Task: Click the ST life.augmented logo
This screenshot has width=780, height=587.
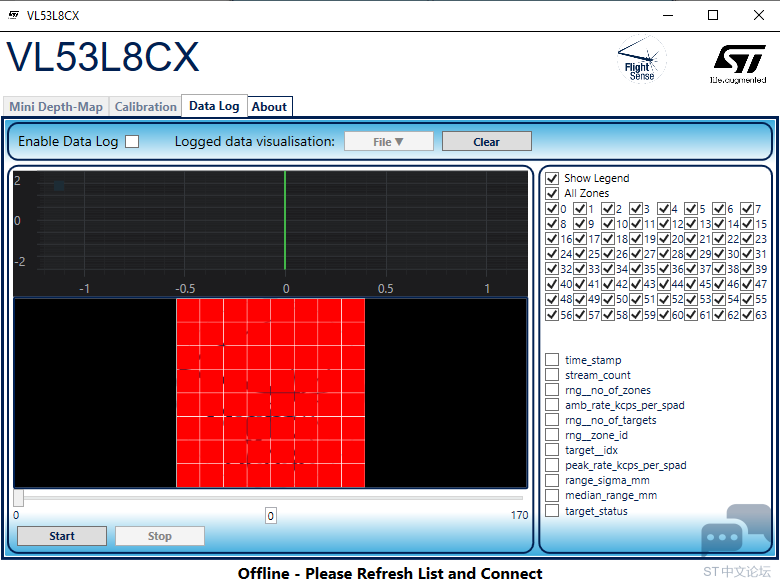Action: pos(738,64)
